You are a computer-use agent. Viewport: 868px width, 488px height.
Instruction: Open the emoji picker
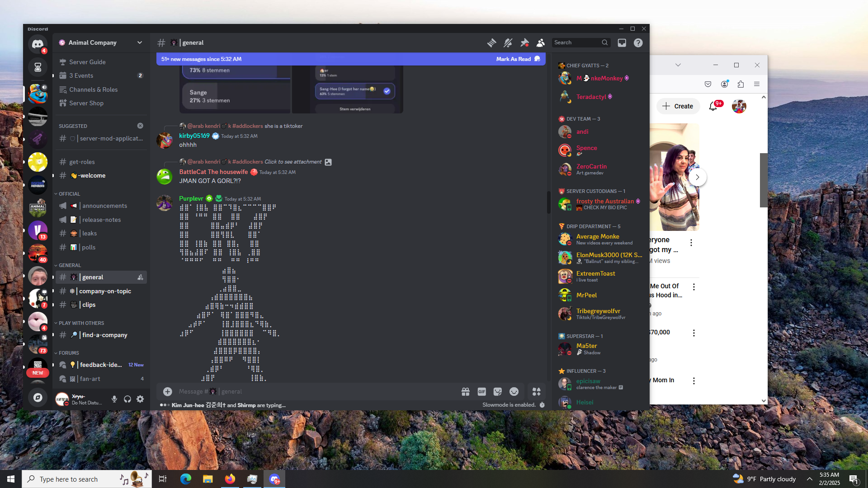tap(514, 392)
